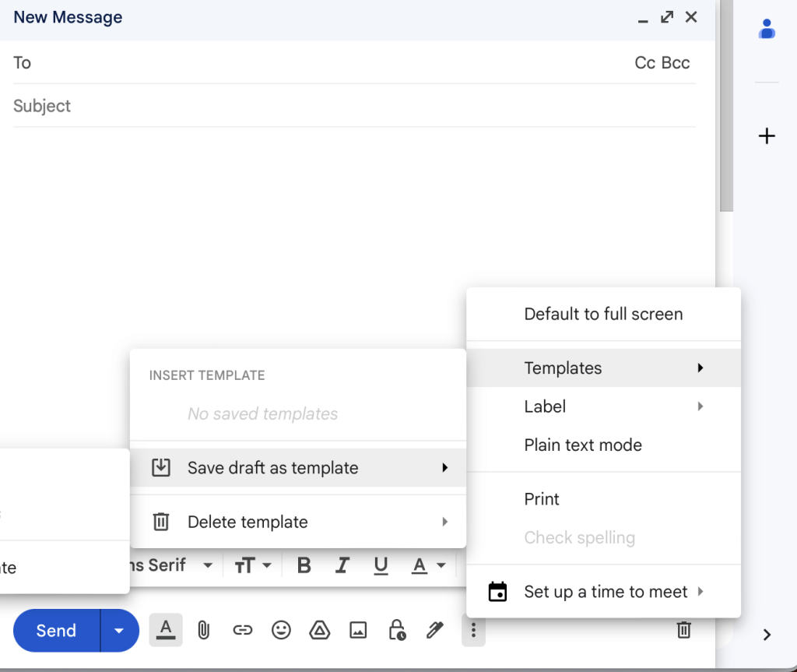Select Plain text mode from the menu
This screenshot has width=797, height=672.
point(583,445)
